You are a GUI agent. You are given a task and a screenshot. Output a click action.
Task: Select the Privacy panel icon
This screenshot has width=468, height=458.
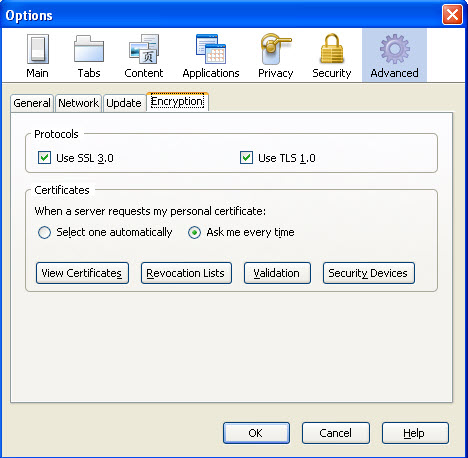[275, 49]
